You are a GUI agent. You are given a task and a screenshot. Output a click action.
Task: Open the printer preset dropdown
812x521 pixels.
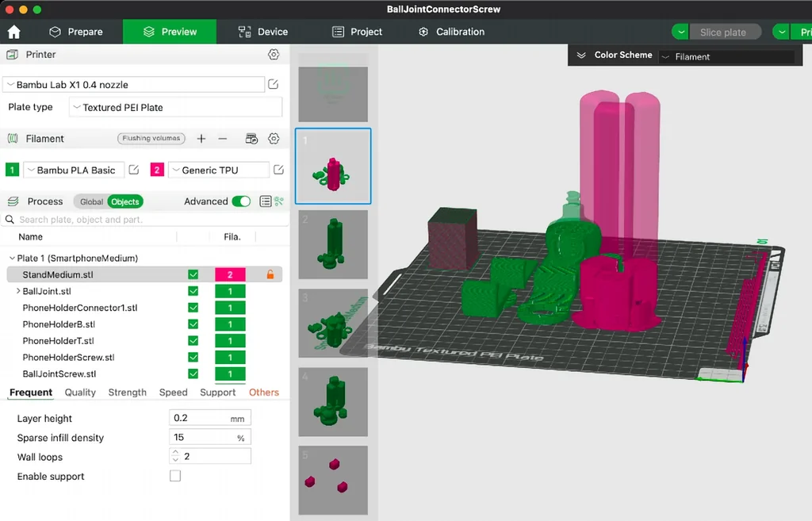(133, 84)
